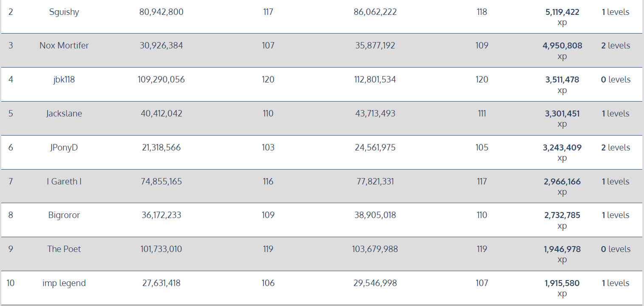This screenshot has width=644, height=306.
Task: Click on player jbk118
Action: click(64, 79)
